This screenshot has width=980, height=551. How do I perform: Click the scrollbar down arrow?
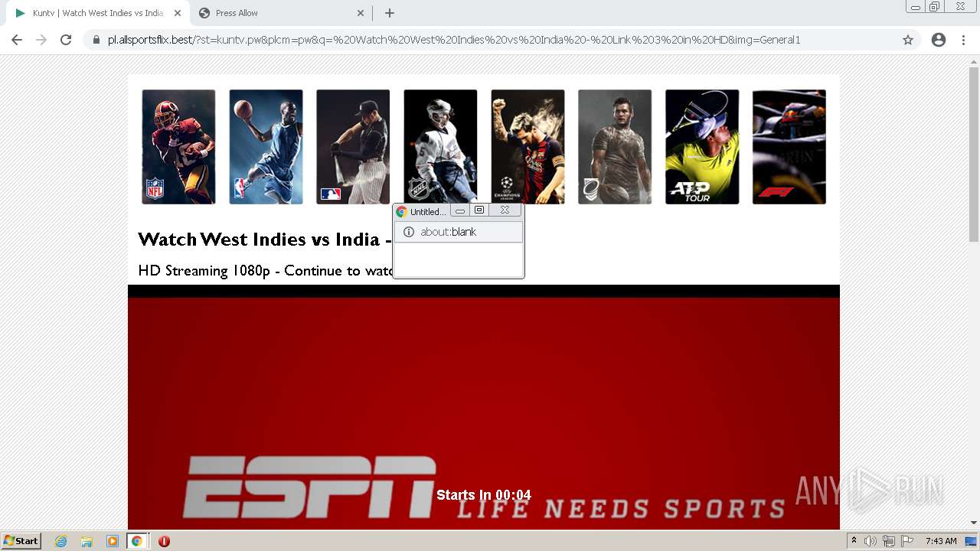click(x=974, y=523)
